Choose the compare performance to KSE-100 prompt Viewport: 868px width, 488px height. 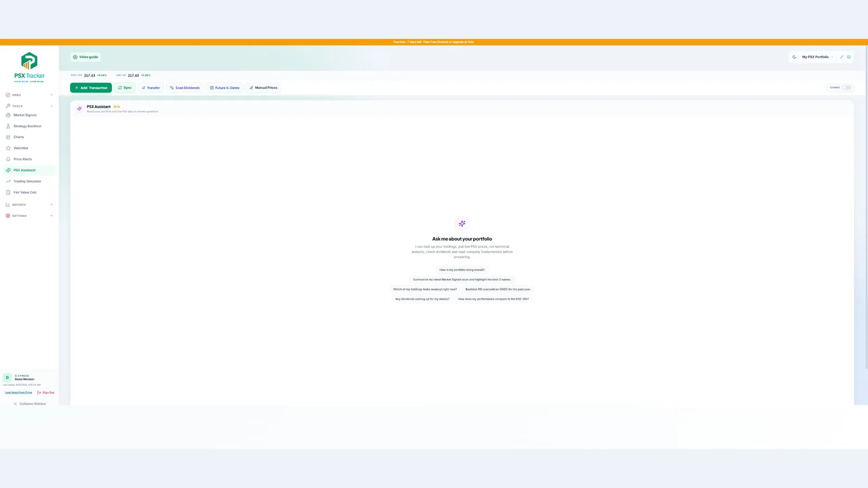click(x=494, y=299)
